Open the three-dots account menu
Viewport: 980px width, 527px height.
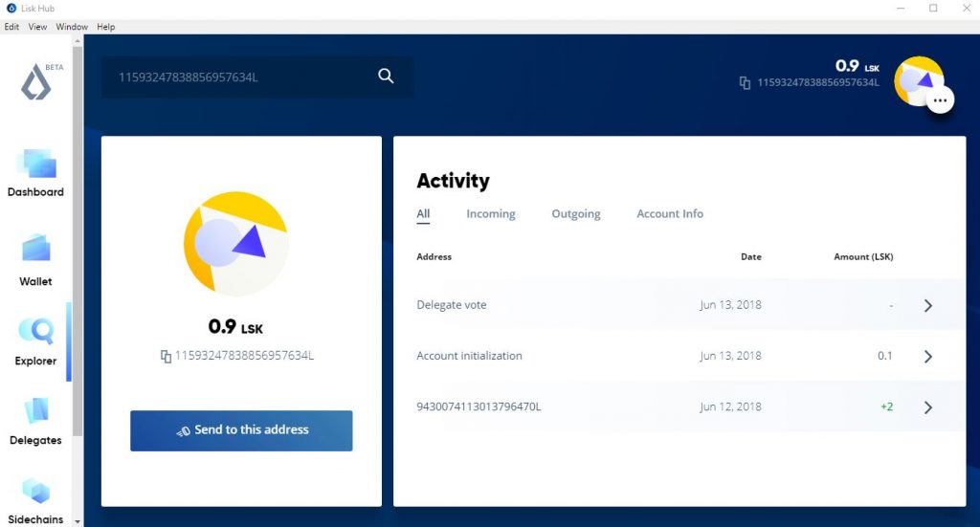tap(940, 99)
